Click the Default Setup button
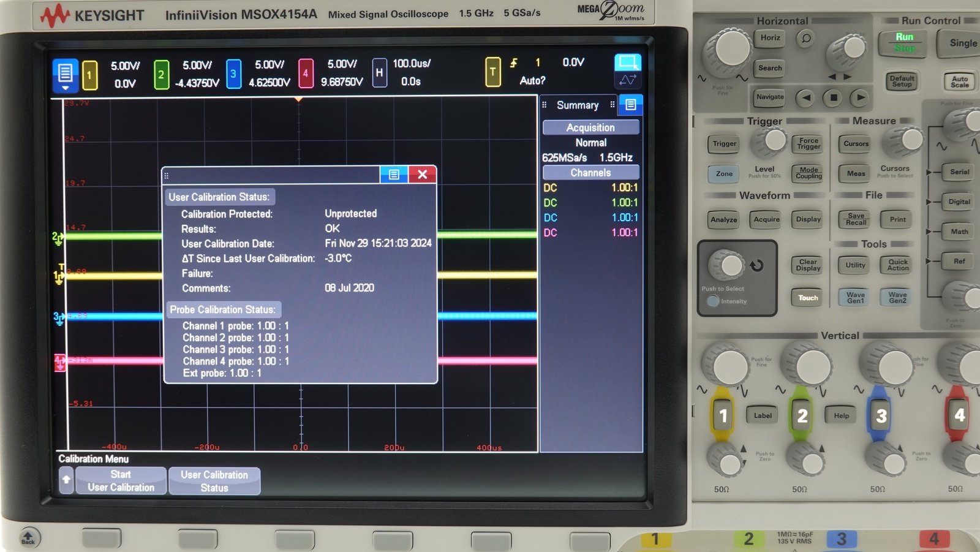 [x=902, y=81]
